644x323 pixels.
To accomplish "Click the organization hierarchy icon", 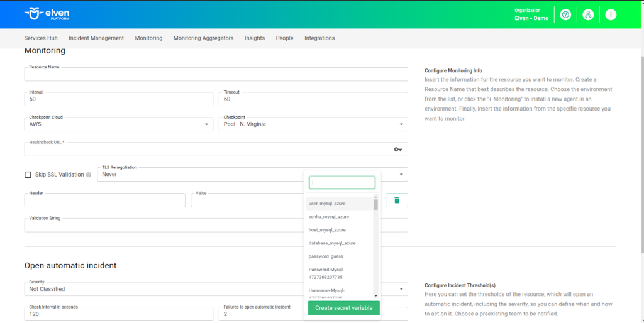I will [x=588, y=14].
